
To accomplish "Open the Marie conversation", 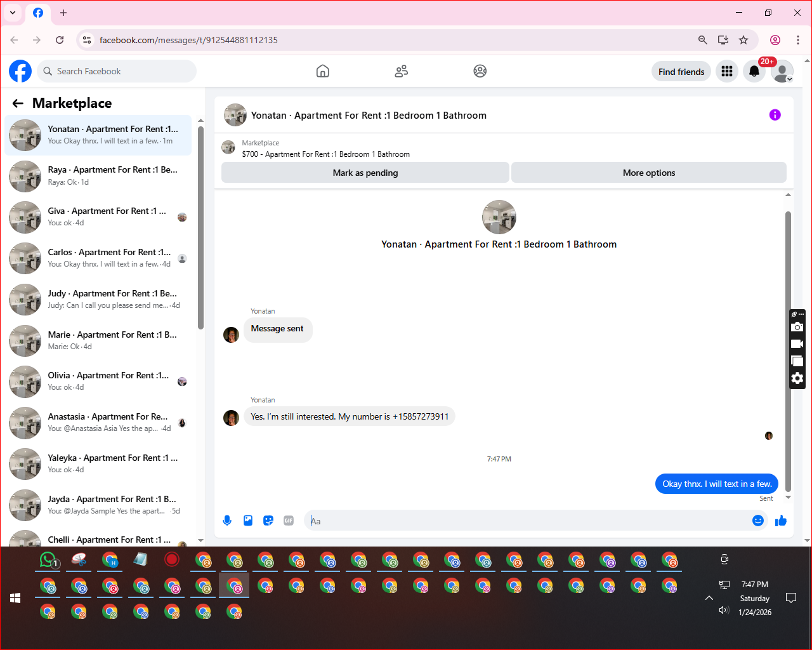I will [x=98, y=341].
